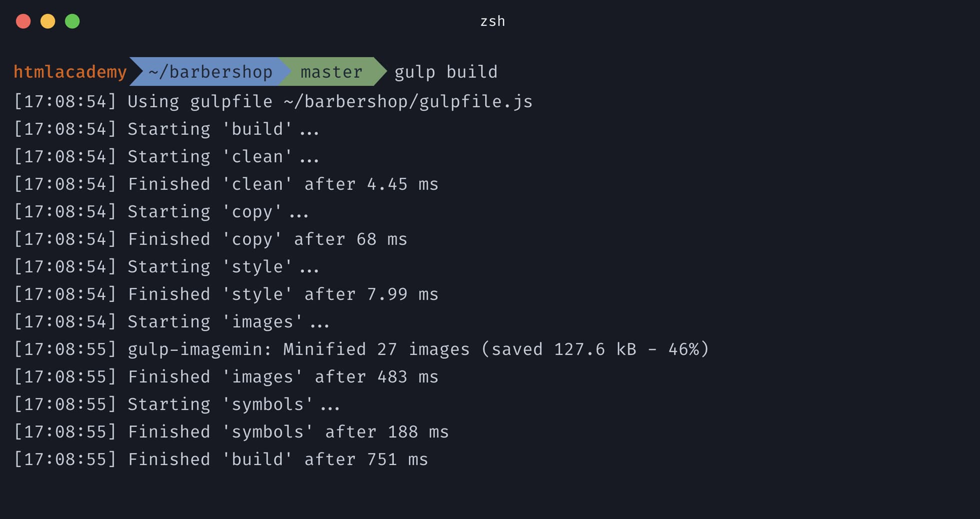The image size is (980, 519).
Task: Click the Starting 'build' log line
Action: click(x=166, y=129)
